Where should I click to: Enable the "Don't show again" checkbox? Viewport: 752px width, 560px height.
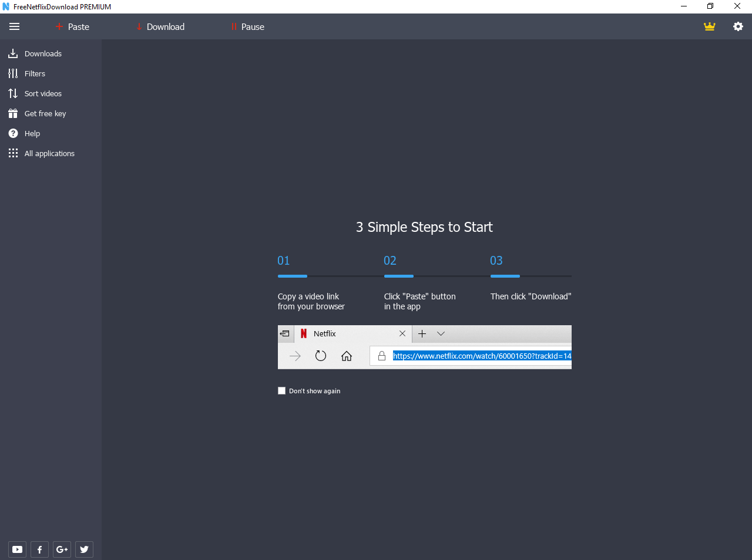(x=282, y=391)
